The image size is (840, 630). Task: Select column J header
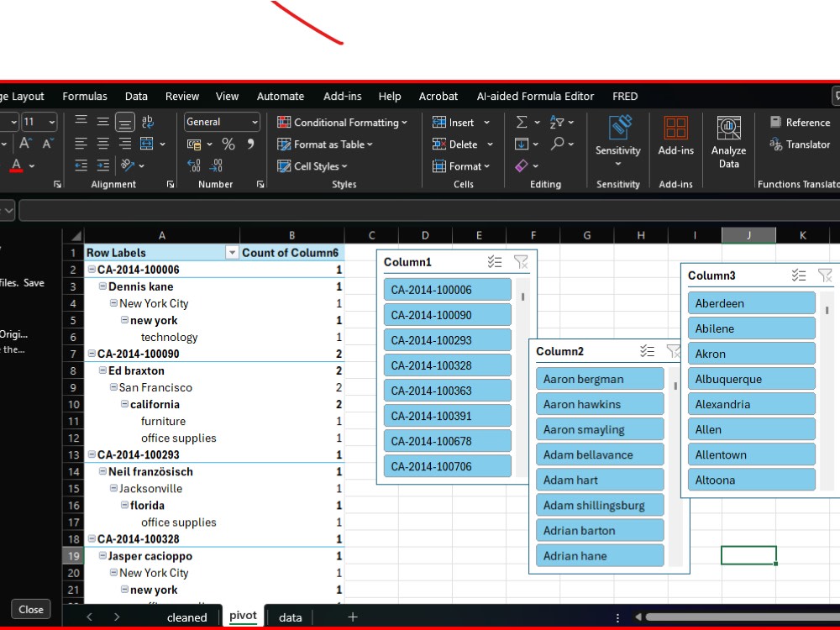[x=748, y=235]
